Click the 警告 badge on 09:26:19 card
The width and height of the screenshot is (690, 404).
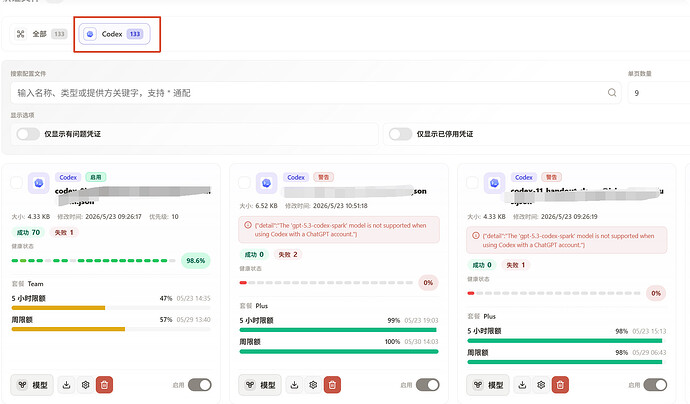click(x=551, y=177)
